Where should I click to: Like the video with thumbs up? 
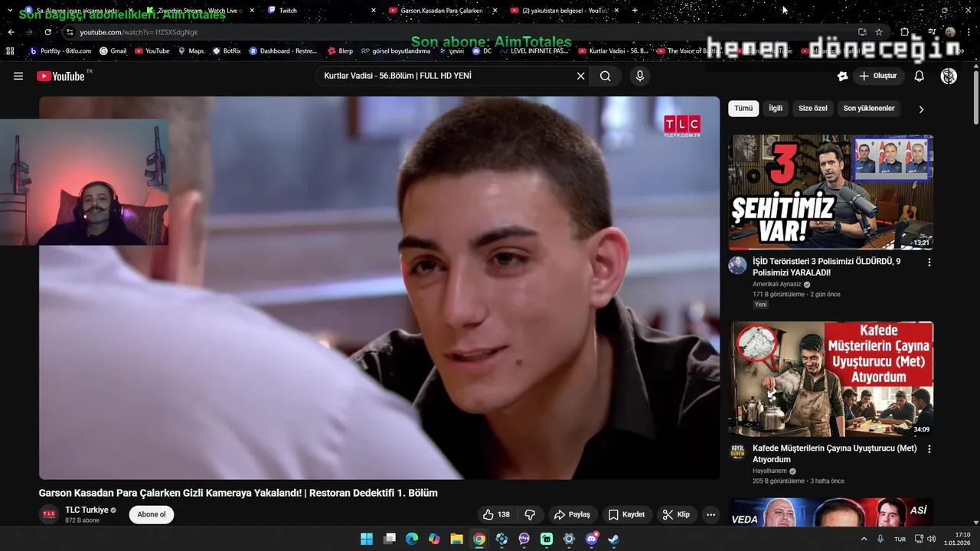coord(496,514)
